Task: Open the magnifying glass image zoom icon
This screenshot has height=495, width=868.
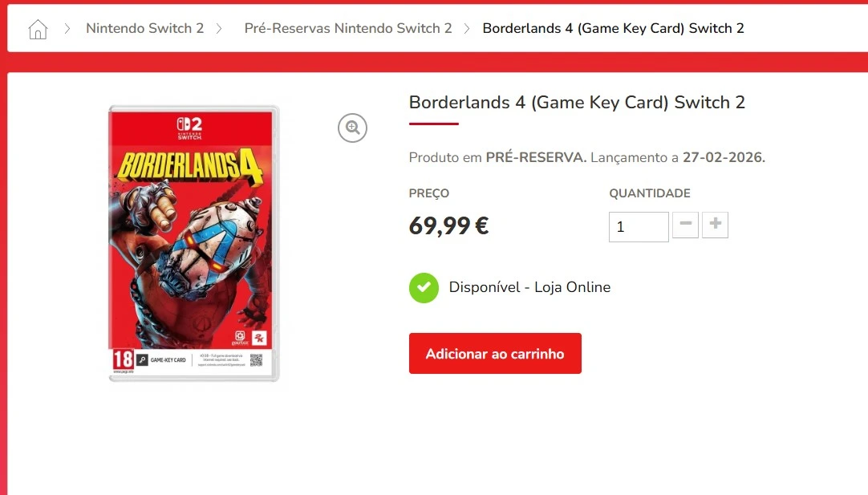Action: point(352,128)
